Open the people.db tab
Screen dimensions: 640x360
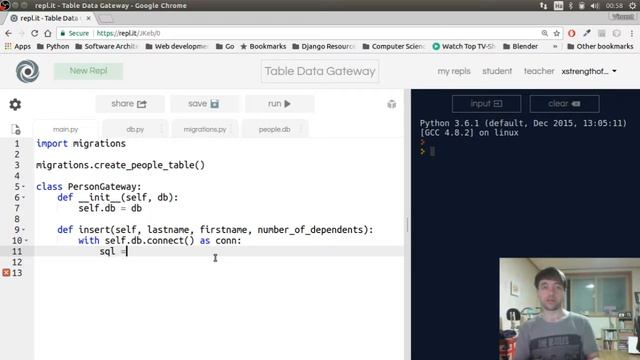click(x=274, y=129)
